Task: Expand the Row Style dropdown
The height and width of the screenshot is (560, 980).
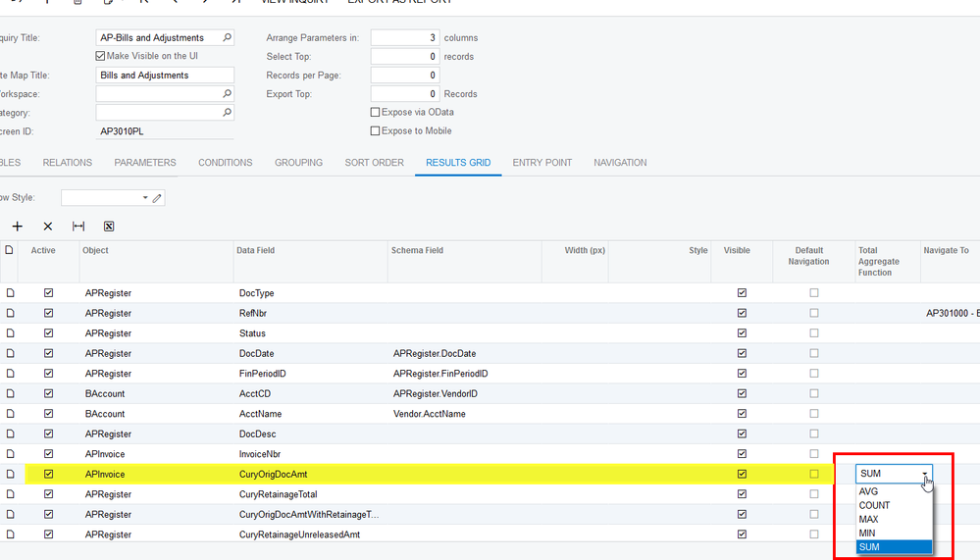Action: point(145,198)
